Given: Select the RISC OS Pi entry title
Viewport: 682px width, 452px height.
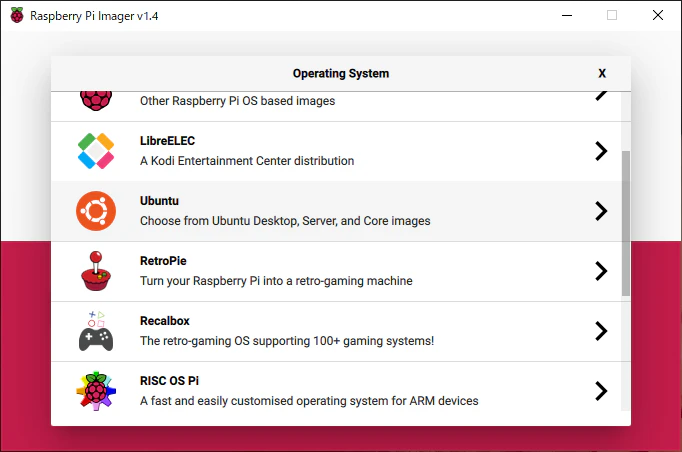Looking at the screenshot, I should pos(169,381).
